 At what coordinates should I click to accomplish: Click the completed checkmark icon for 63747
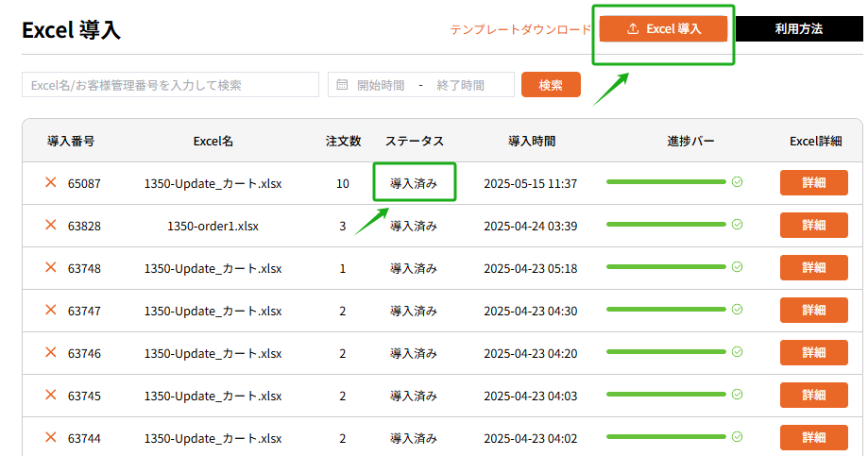click(737, 310)
